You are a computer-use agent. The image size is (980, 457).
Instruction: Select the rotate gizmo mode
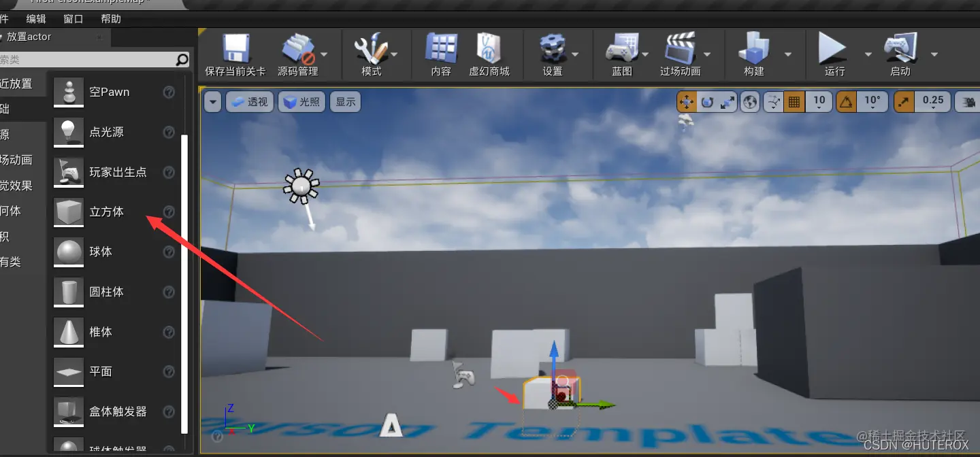tap(707, 102)
